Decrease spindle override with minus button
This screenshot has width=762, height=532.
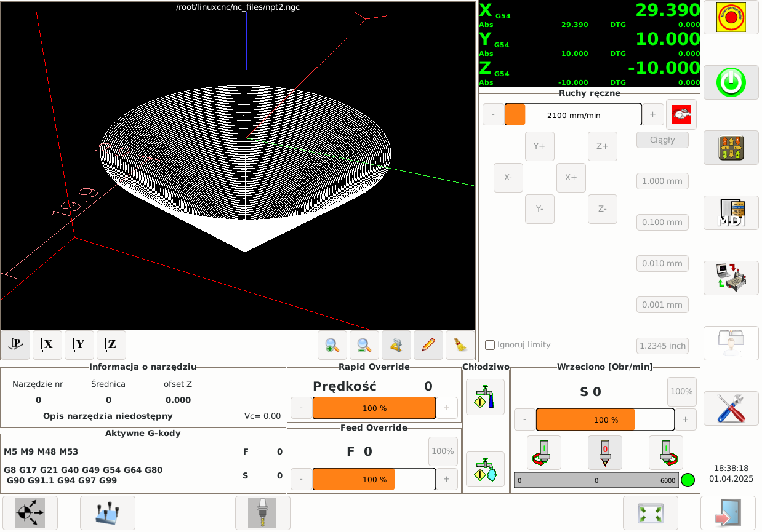point(524,419)
